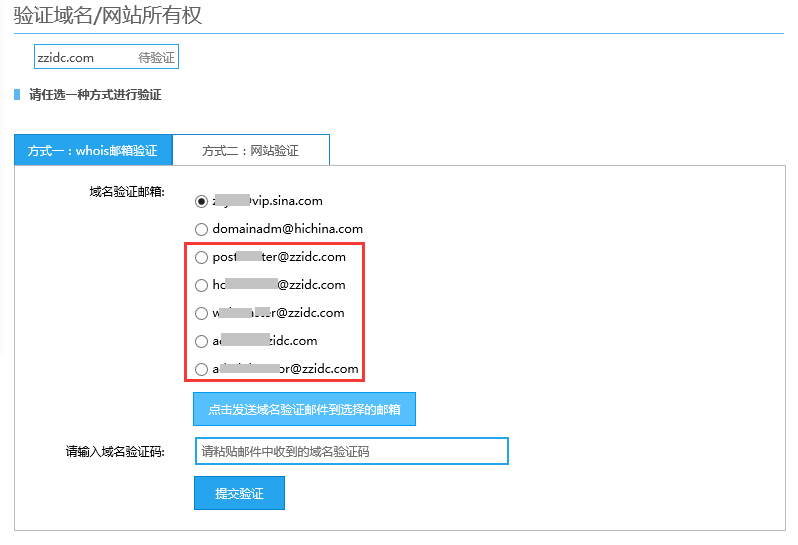Screen dimensions: 798x545
Task: Select the administrator@zzidc.com radio button
Action: point(202,369)
